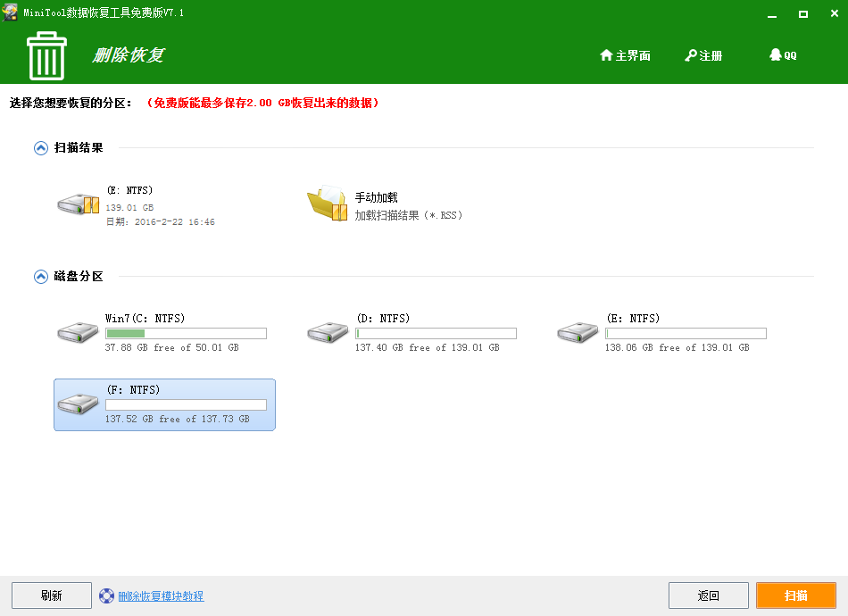
Task: Click the 返回 back button
Action: click(x=709, y=595)
